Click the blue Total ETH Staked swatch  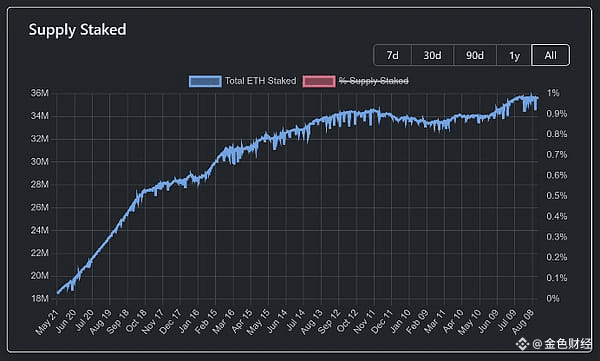205,81
